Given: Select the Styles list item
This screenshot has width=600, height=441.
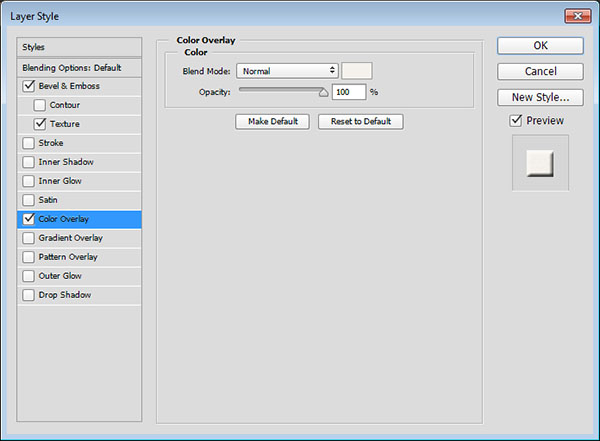Looking at the screenshot, I should point(79,47).
